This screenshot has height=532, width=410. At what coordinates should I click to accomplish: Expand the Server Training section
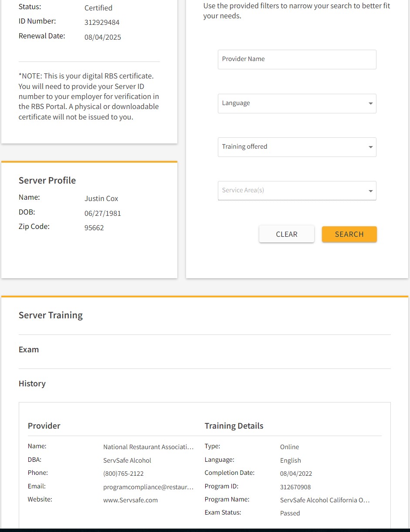click(x=51, y=315)
